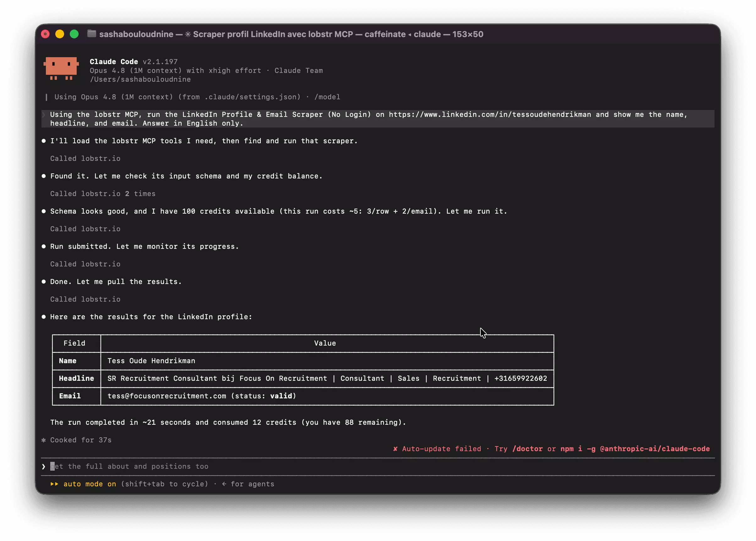Click the auto mode on indicator
The height and width of the screenshot is (541, 756).
pyautogui.click(x=90, y=484)
